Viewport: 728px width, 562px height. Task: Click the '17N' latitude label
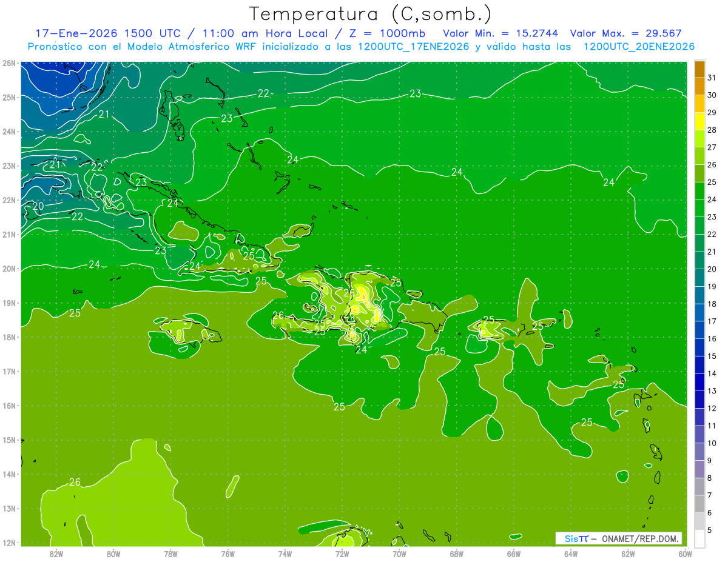tap(9, 372)
